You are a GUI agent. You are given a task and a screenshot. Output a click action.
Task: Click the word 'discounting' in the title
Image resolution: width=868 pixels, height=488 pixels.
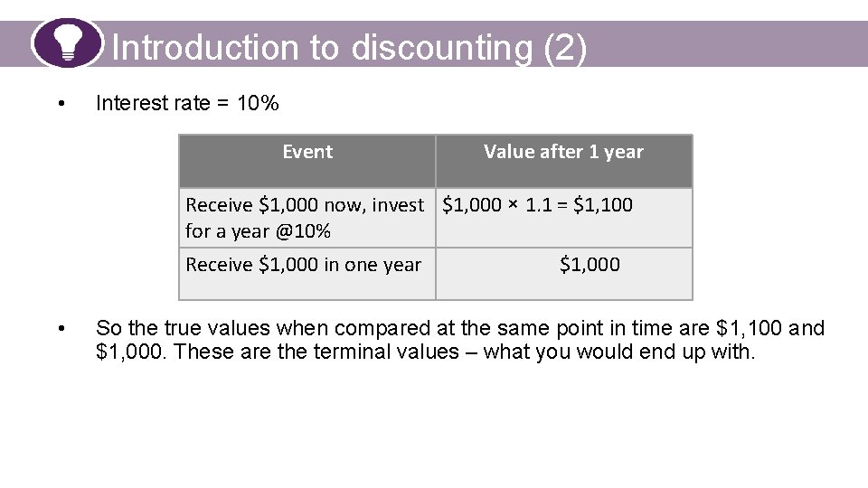[x=442, y=48]
